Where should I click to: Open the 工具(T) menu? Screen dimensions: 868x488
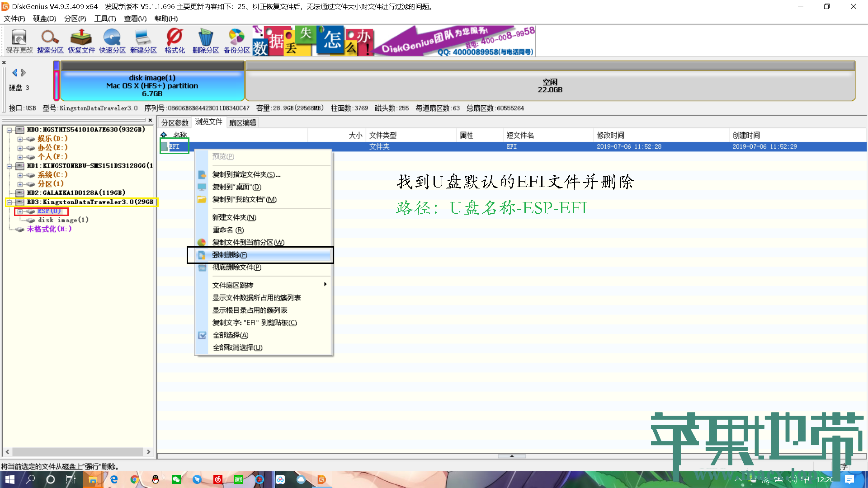(105, 19)
